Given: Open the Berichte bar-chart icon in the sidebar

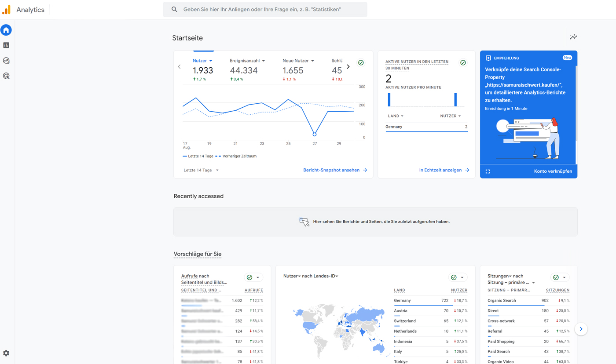Looking at the screenshot, I should (6, 45).
